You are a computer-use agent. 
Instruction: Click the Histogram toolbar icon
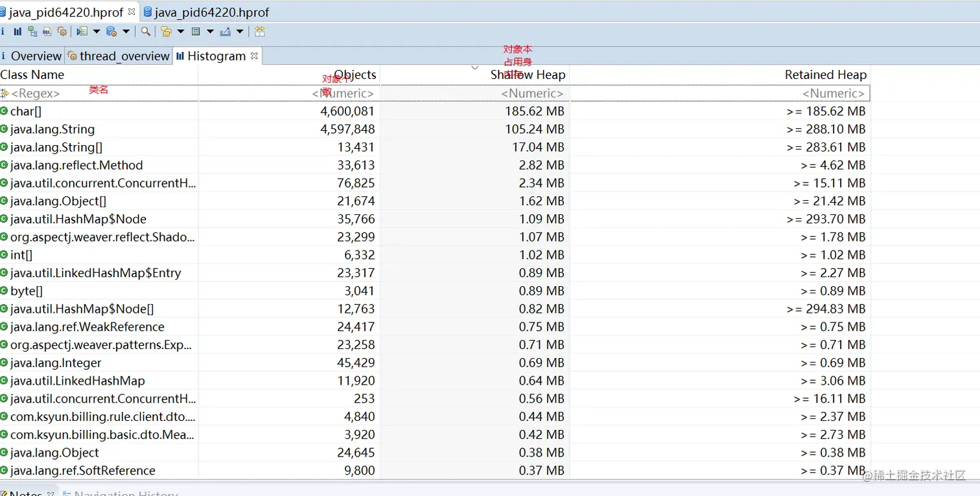(17, 31)
